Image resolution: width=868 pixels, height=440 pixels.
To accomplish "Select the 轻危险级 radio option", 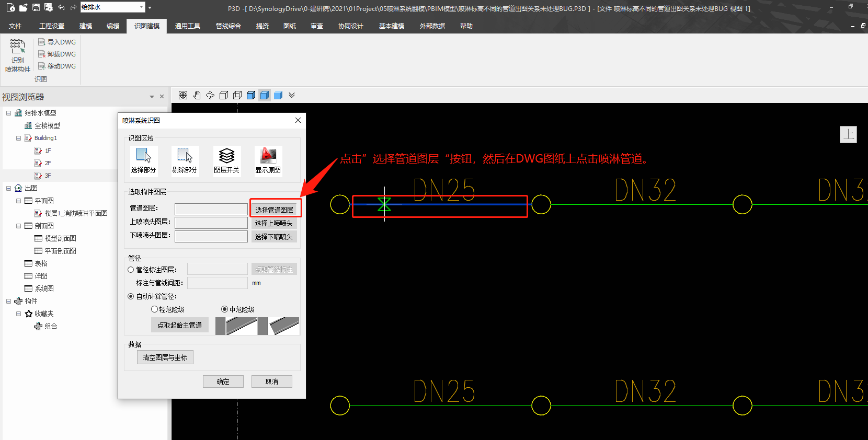I will click(x=154, y=309).
